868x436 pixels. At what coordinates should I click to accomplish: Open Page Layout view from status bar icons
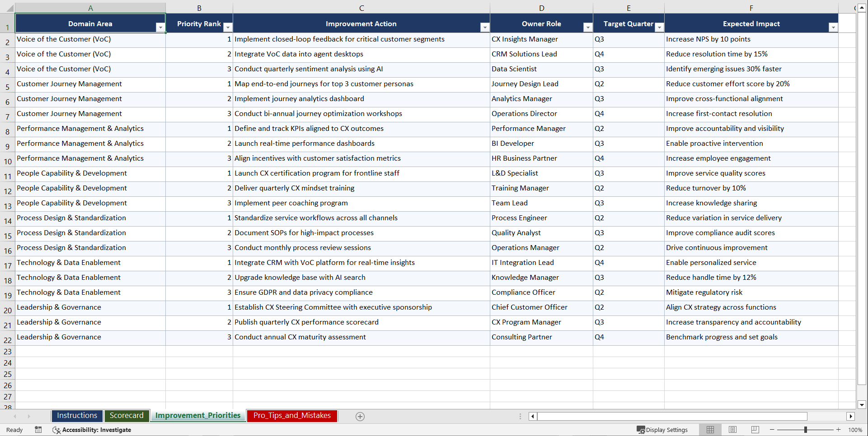coord(732,430)
